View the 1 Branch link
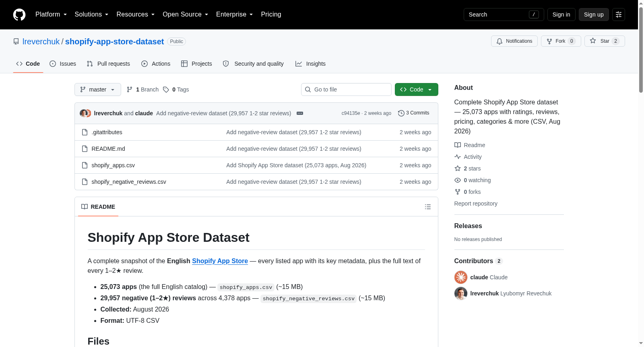The image size is (644, 347). click(142, 89)
